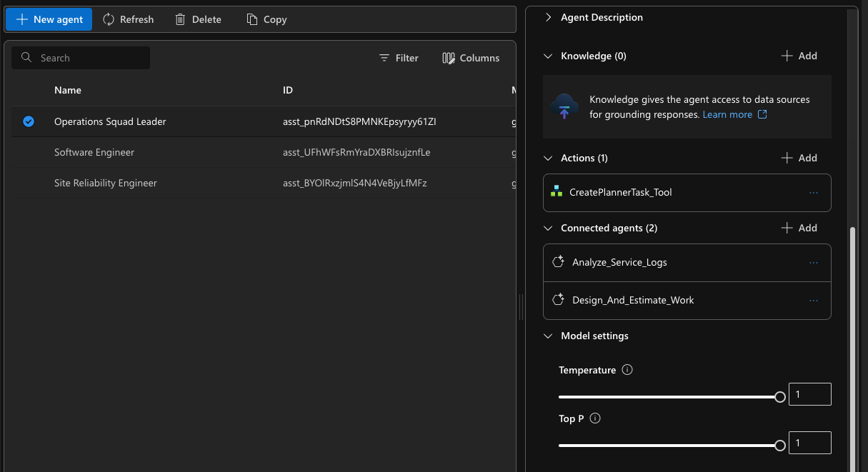Expand the Agent Description section
Image resolution: width=868 pixels, height=472 pixels.
[549, 17]
